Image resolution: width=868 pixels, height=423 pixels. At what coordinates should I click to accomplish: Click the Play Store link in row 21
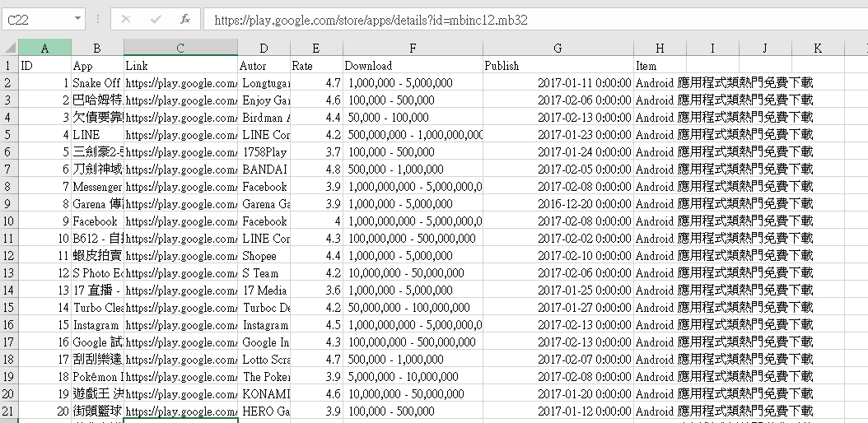click(180, 411)
